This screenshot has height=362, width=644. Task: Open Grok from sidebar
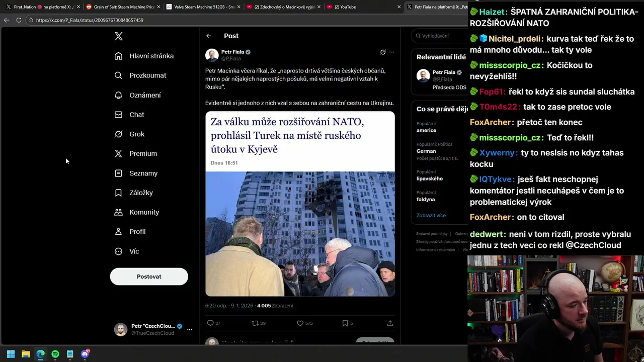click(129, 134)
